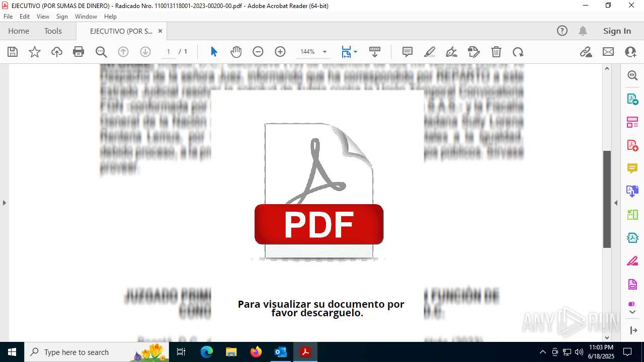Activate the Hand pan tool
Viewport: 644px width, 362px height.
[x=236, y=52]
